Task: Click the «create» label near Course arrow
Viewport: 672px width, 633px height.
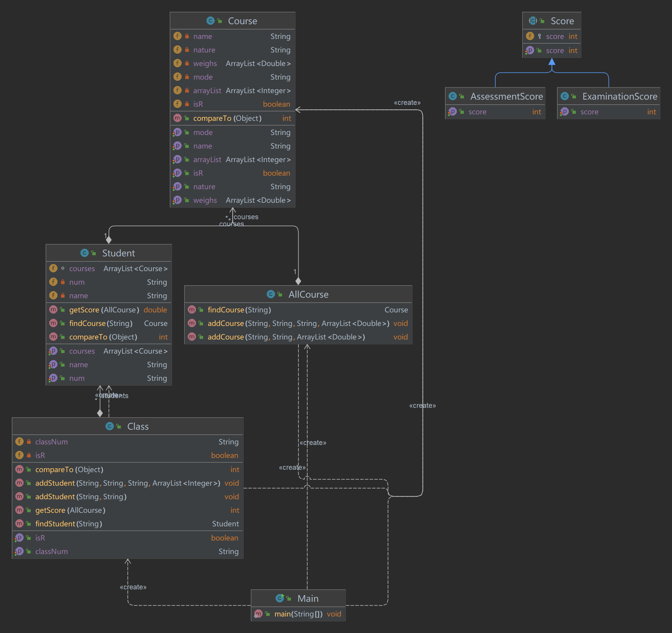Action: click(407, 102)
